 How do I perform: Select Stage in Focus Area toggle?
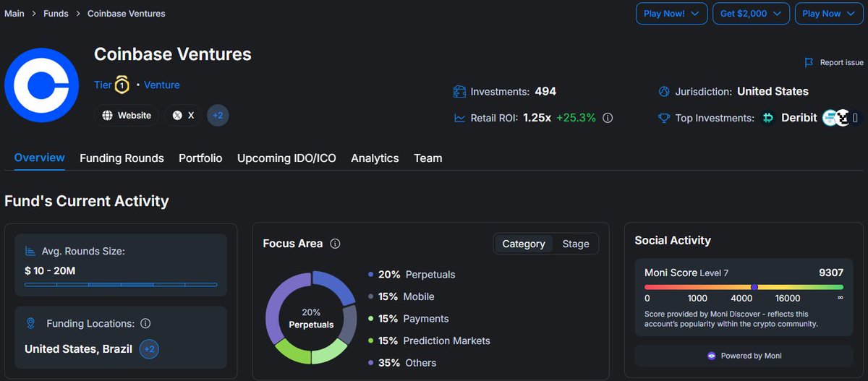pyautogui.click(x=576, y=244)
